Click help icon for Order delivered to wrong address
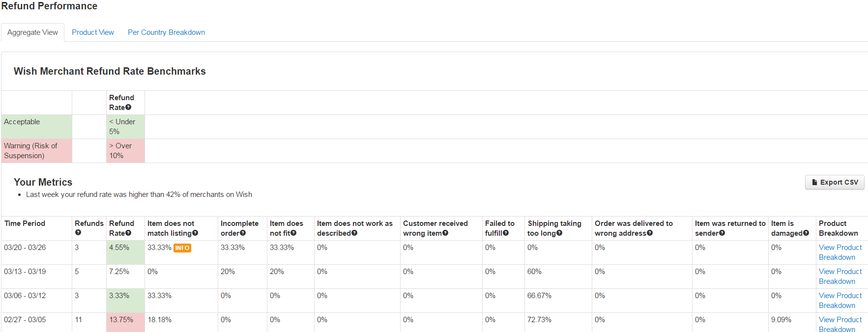Image resolution: width=868 pixels, height=332 pixels. coord(650,233)
